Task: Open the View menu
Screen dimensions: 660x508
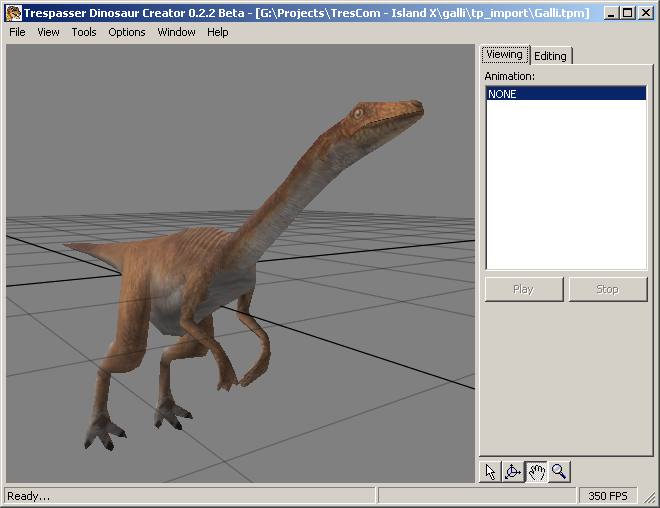Action: (x=48, y=32)
